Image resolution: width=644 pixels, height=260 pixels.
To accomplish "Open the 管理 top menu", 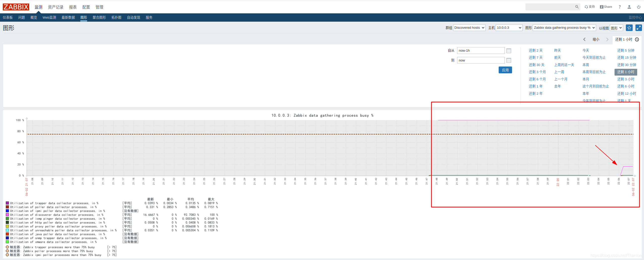I will pyautogui.click(x=99, y=7).
